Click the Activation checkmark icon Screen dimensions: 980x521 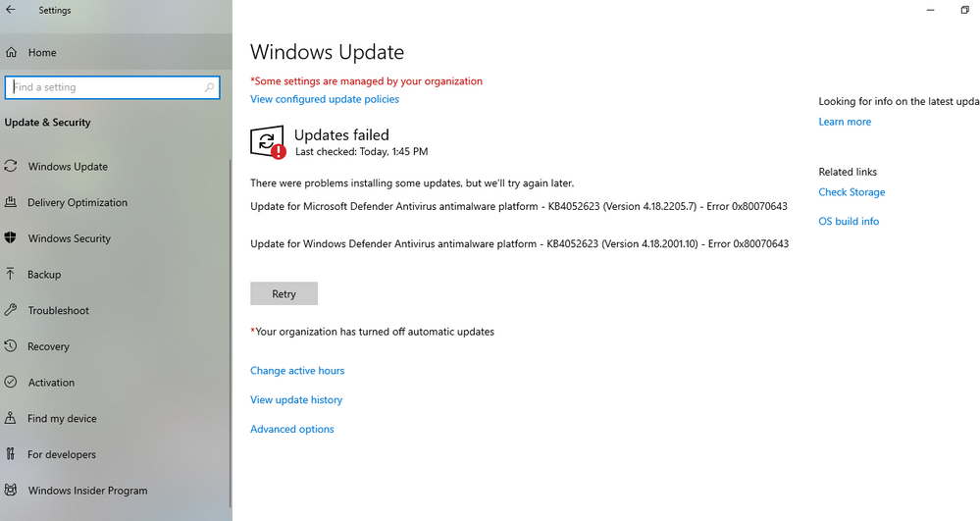point(11,382)
